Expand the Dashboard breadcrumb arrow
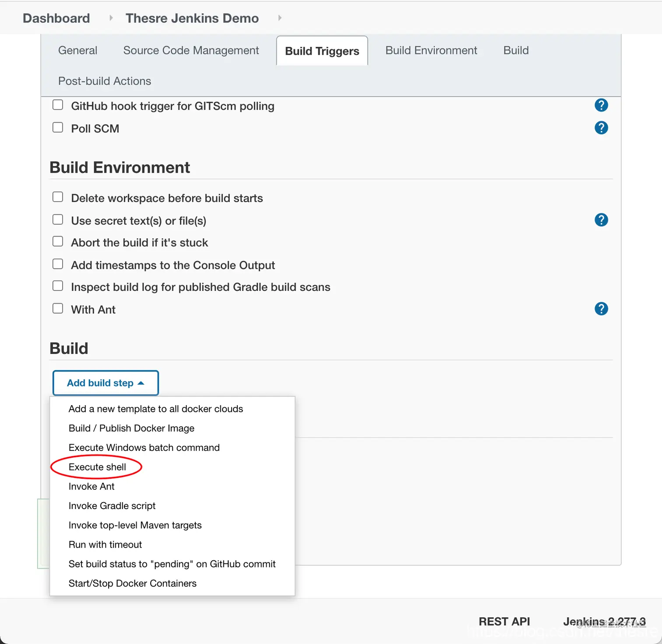The height and width of the screenshot is (644, 662). pos(111,18)
